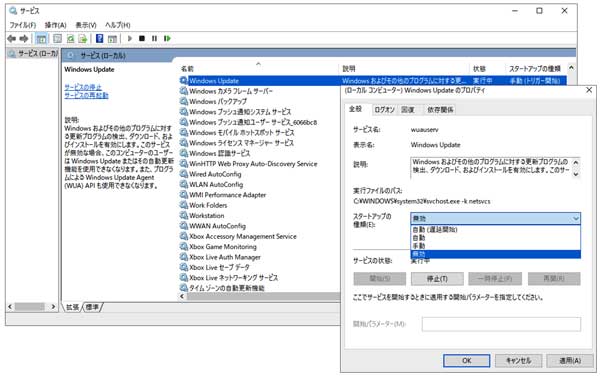The image size is (600, 377).
Task: Open the 表示(V) menu
Action: 86,25
